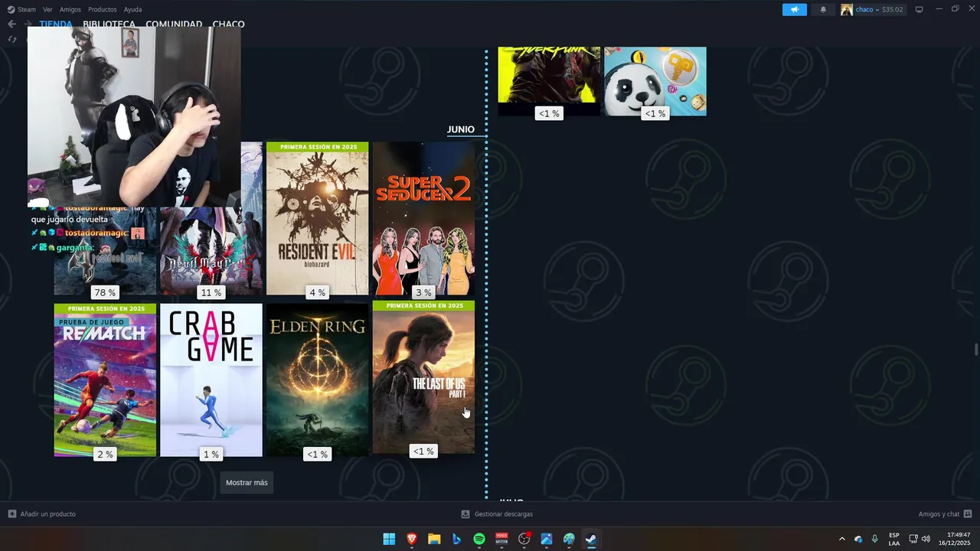This screenshot has height=551, width=980.
Task: Open Brave browser from taskbar
Action: (412, 539)
